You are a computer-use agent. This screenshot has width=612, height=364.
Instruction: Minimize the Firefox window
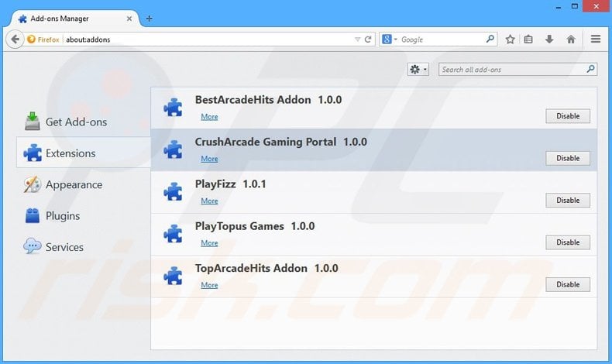tap(558, 7)
